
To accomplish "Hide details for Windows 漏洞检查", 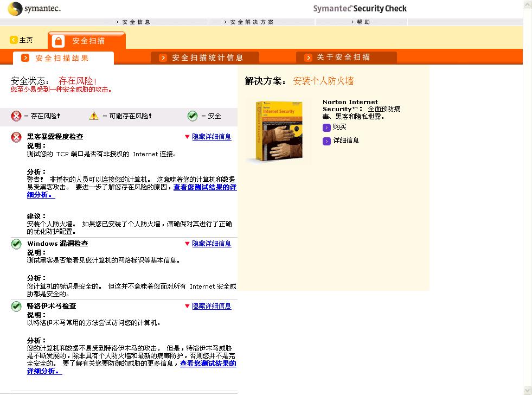I will click(211, 244).
